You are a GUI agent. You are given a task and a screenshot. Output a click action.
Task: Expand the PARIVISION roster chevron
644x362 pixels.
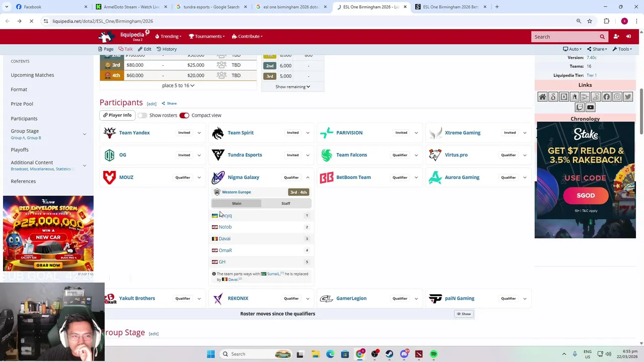pyautogui.click(x=416, y=133)
